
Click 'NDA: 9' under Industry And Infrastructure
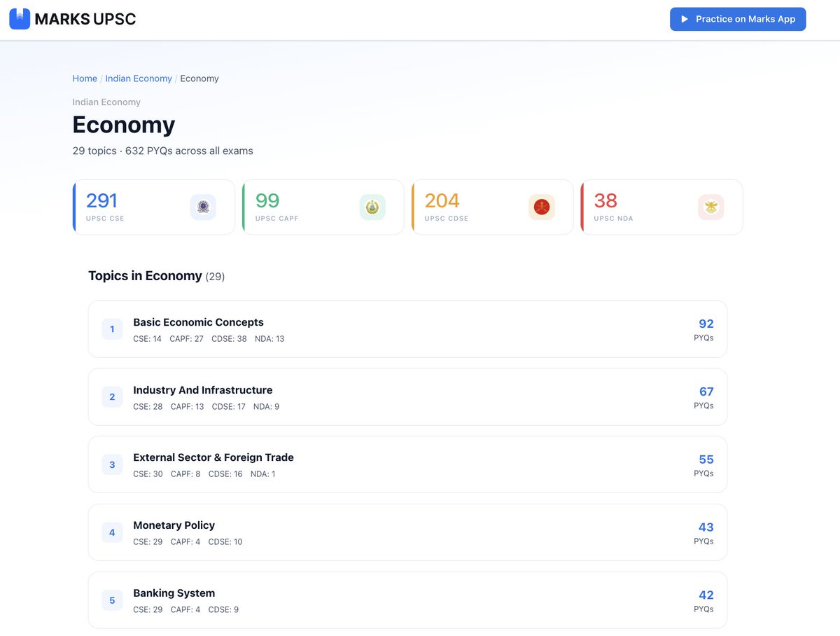[x=266, y=406]
